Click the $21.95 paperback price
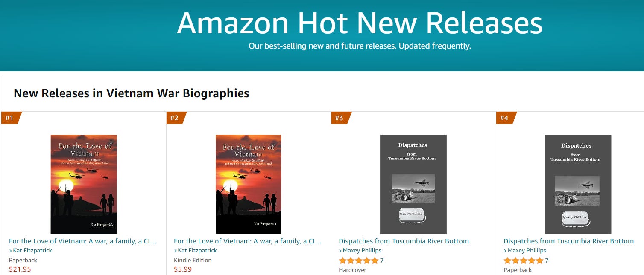644x275 pixels. pyautogui.click(x=20, y=269)
